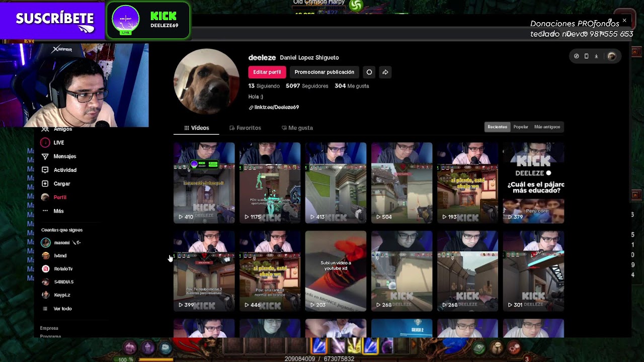The height and width of the screenshot is (362, 644).
Task: Open the account avatar menu in the top bar
Action: tap(611, 56)
